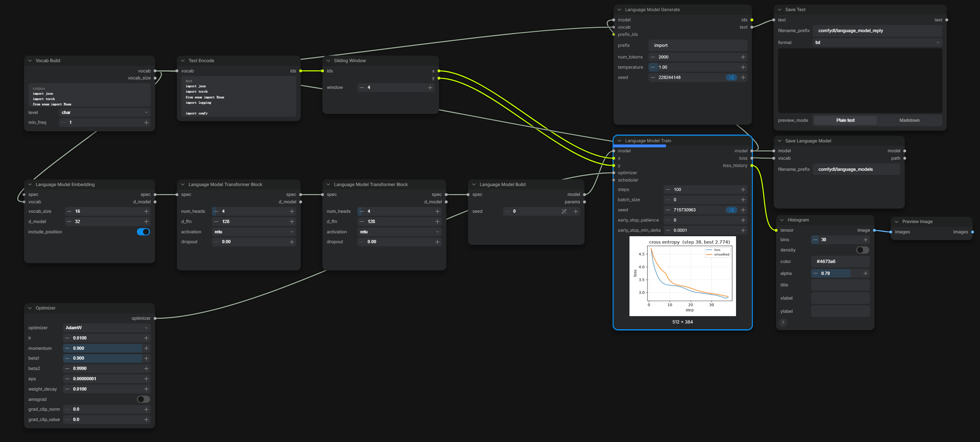Open the format dropdown in Save Text
The image size is (980, 442).
pos(877,42)
